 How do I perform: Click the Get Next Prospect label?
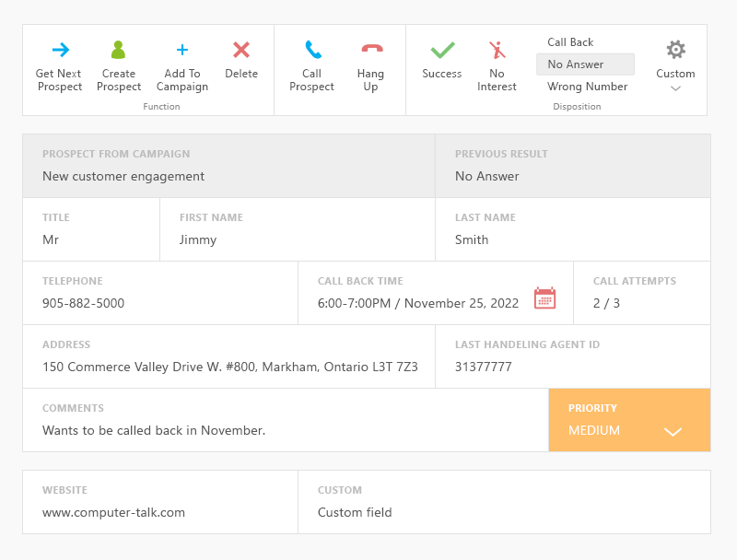[x=59, y=80]
